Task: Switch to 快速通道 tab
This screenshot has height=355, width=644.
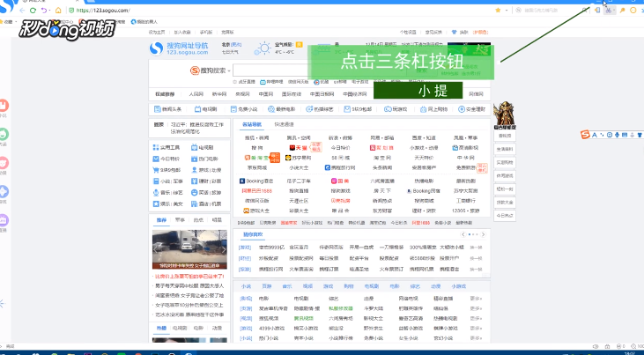Action: point(285,124)
